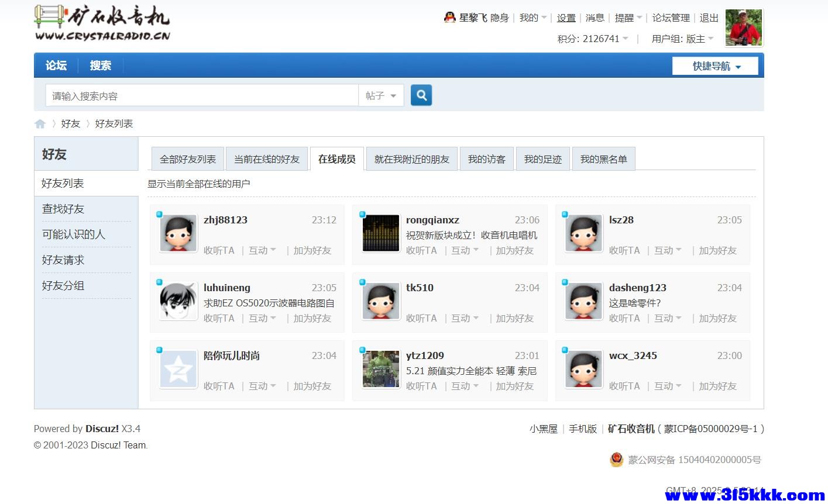Image resolution: width=828 pixels, height=504 pixels.
Task: Click the blue magnifier search icon
Action: click(421, 95)
